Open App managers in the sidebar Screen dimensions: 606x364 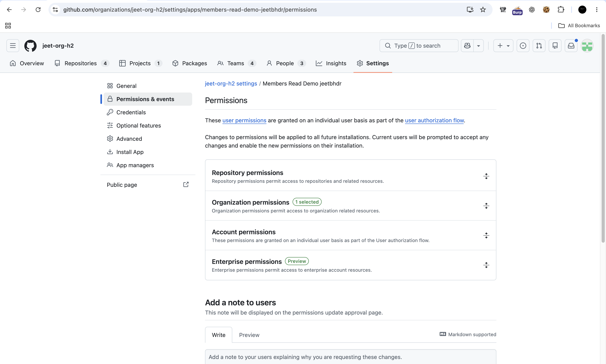coord(148,165)
